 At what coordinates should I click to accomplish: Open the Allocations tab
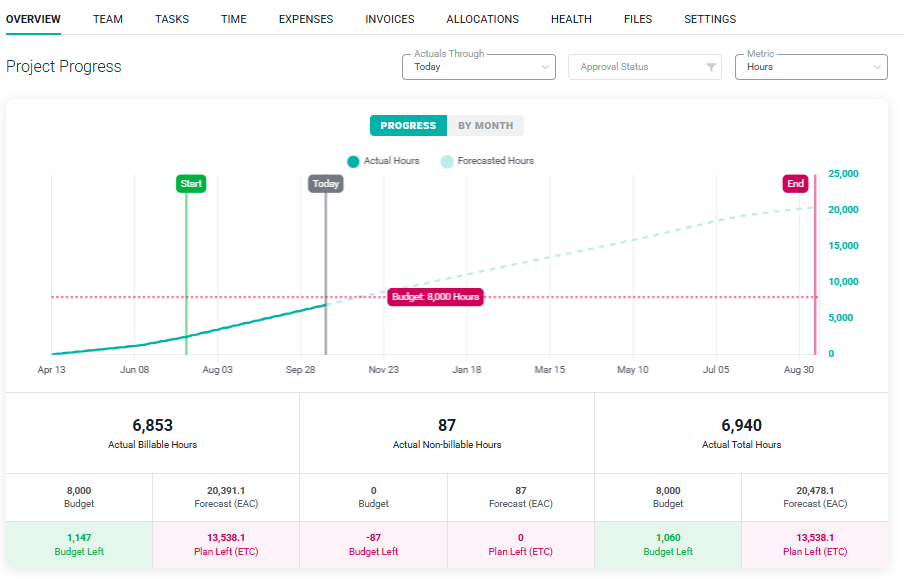[483, 19]
